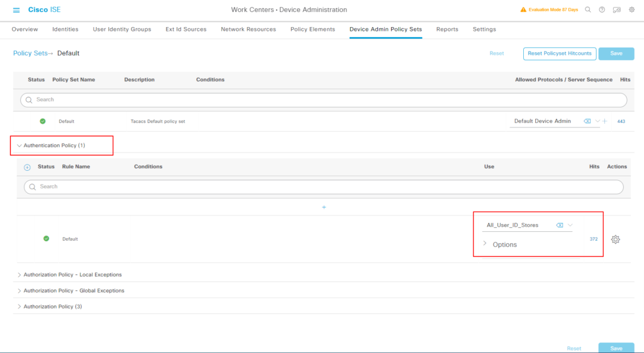Viewport: 644px width, 353px height.
Task: Click the Policy Sets breadcrumb link
Action: point(30,53)
